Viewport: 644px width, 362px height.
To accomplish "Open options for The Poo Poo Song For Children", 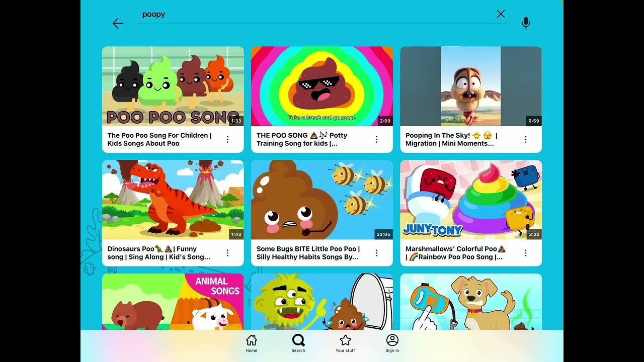I will (227, 139).
